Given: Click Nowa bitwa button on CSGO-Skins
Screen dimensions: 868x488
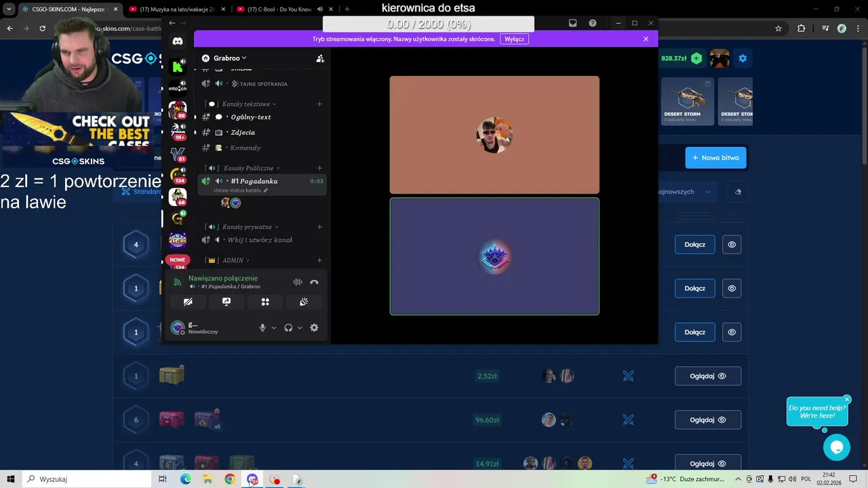Looking at the screenshot, I should 715,158.
